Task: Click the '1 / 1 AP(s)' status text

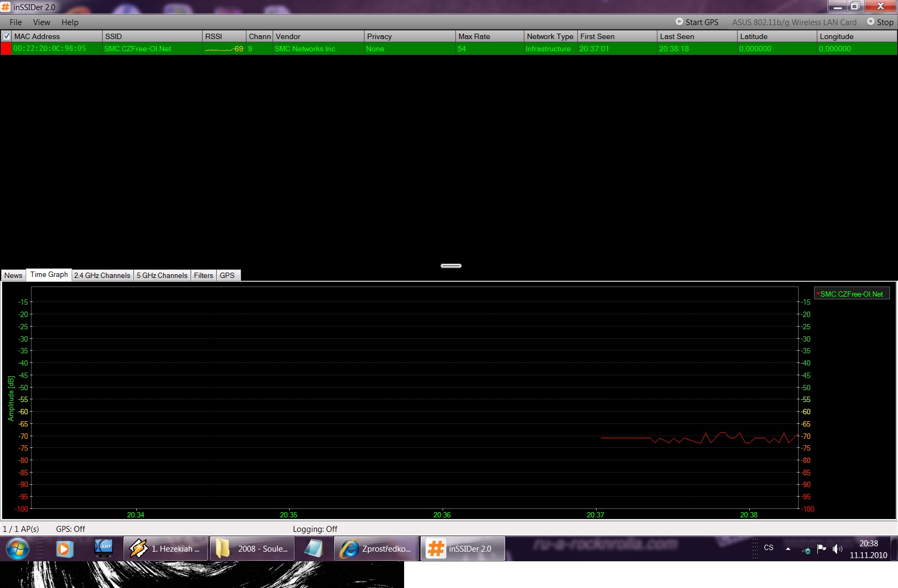Action: (21, 529)
